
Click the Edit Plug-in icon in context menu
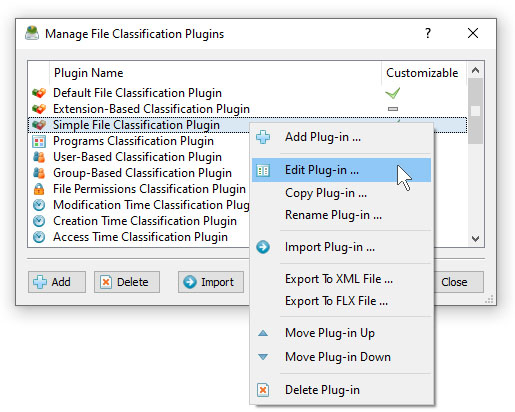pos(263,170)
